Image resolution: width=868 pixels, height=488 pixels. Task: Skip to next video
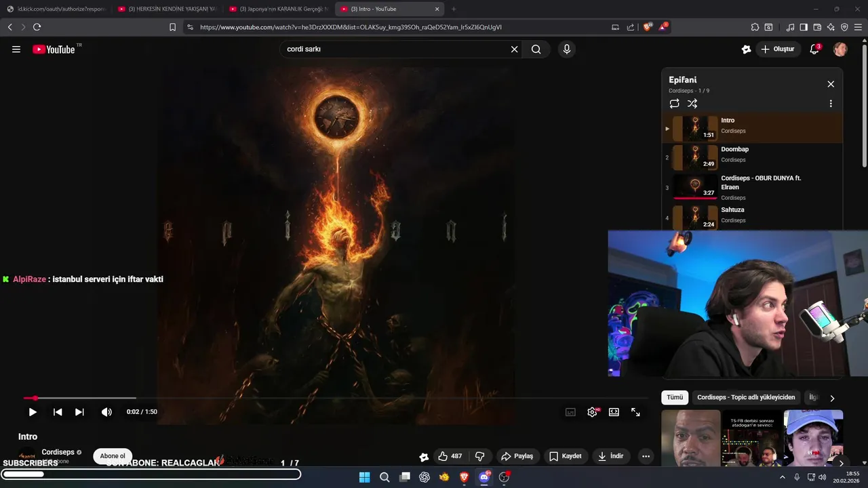(79, 412)
